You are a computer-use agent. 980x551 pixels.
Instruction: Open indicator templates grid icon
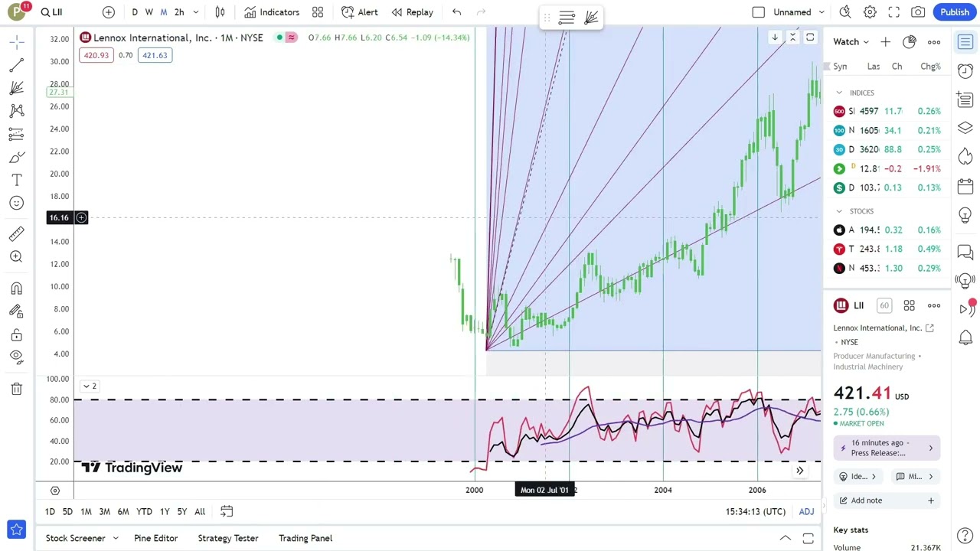pyautogui.click(x=318, y=12)
